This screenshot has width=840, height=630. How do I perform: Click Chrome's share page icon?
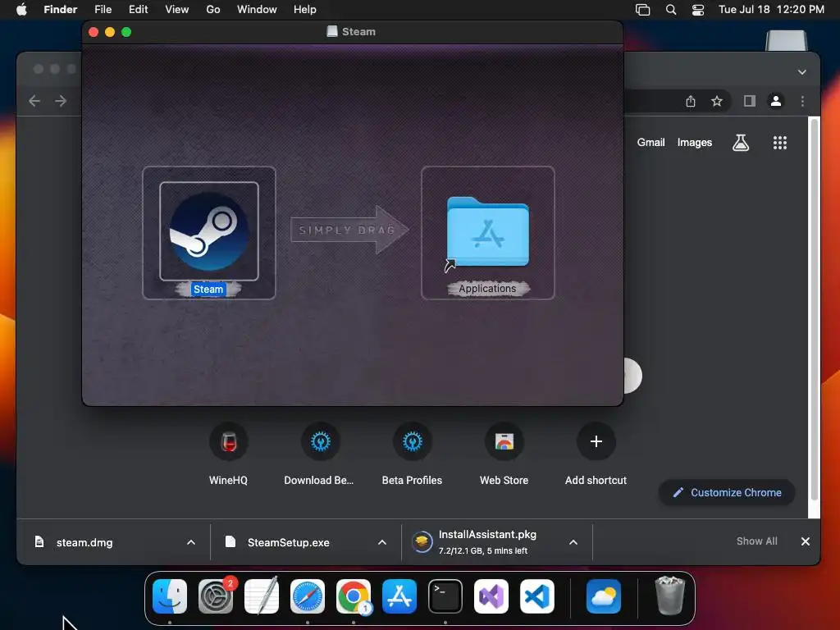tap(691, 101)
